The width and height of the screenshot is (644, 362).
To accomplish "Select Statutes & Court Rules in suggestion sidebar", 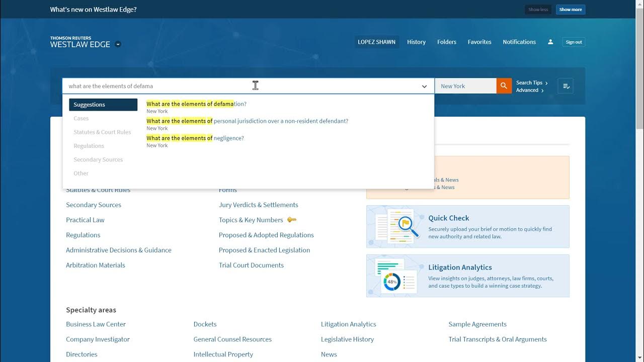I will 102,132.
